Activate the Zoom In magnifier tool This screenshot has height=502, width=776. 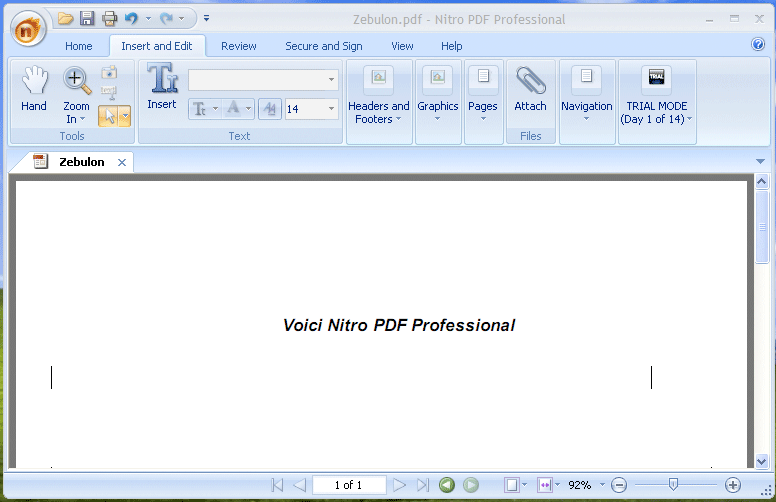pos(77,81)
